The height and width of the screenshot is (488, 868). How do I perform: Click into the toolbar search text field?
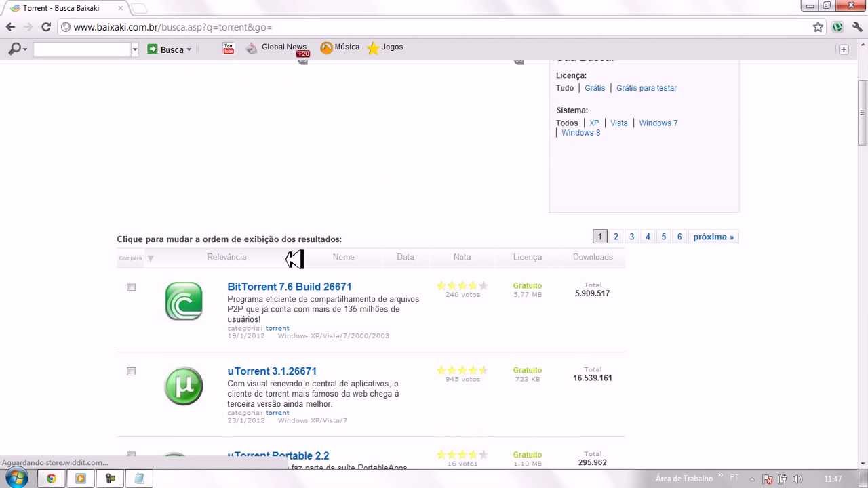tap(81, 49)
